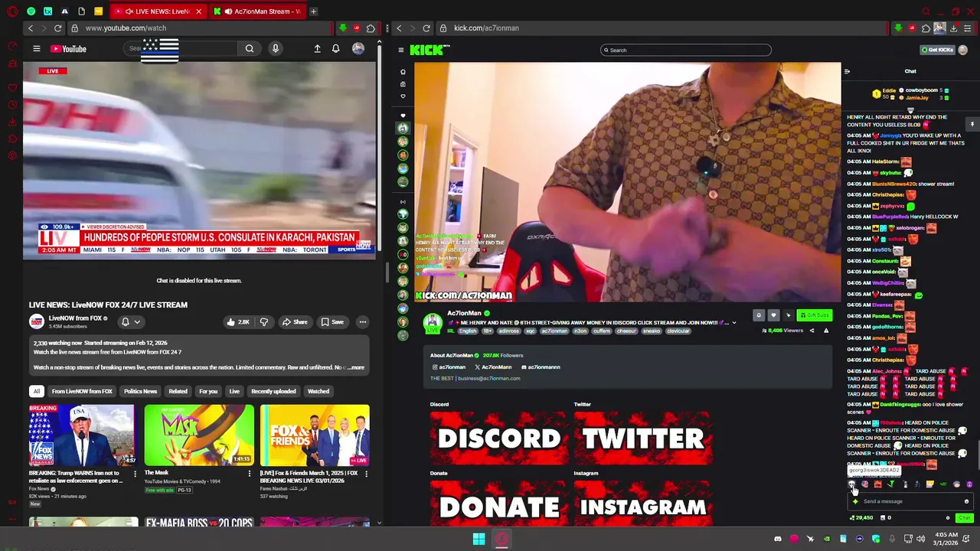
Task: Open uBlock Origin extension in Kick pane
Action: tap(912, 28)
